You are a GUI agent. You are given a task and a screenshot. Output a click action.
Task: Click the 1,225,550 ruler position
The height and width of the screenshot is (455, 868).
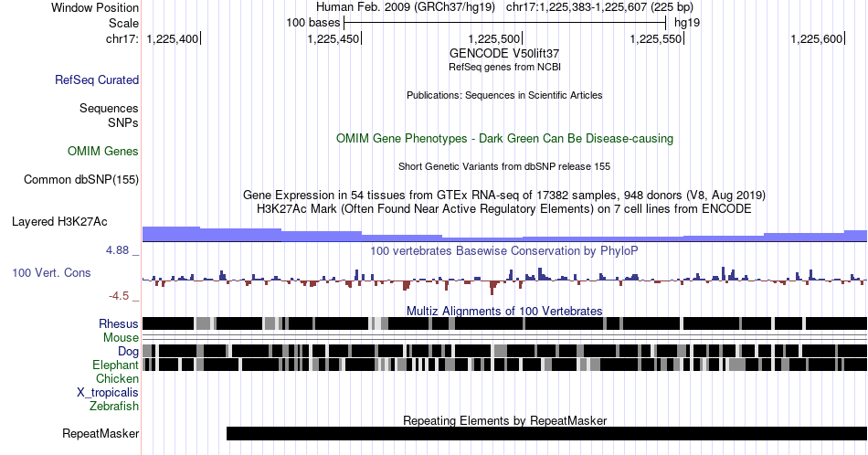[x=656, y=38]
